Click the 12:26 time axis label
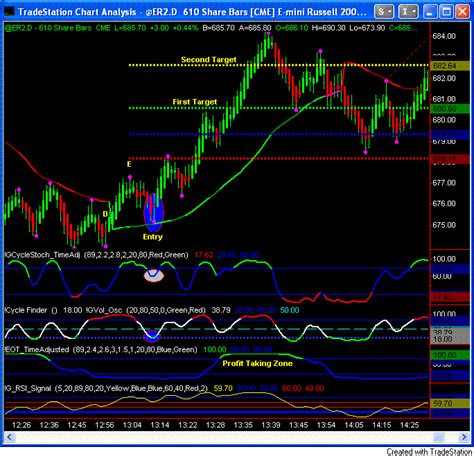The width and height of the screenshot is (474, 456). click(22, 425)
